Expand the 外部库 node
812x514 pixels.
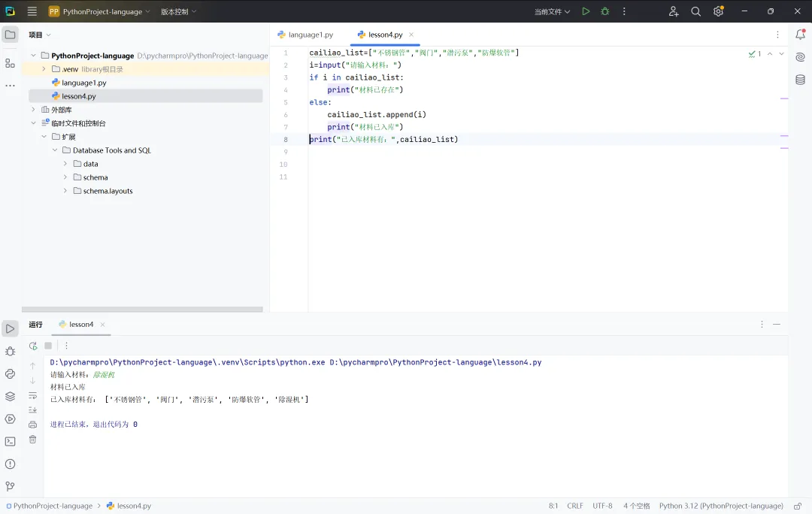34,110
